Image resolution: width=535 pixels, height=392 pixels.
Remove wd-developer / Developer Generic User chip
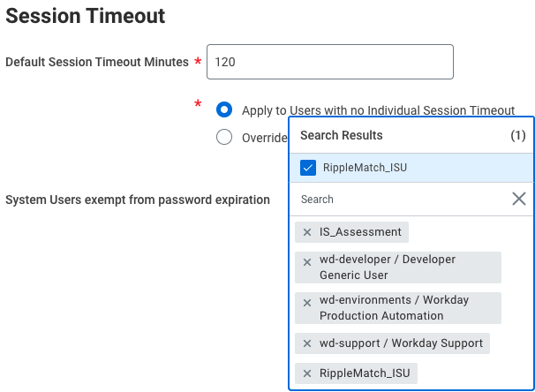[307, 262]
